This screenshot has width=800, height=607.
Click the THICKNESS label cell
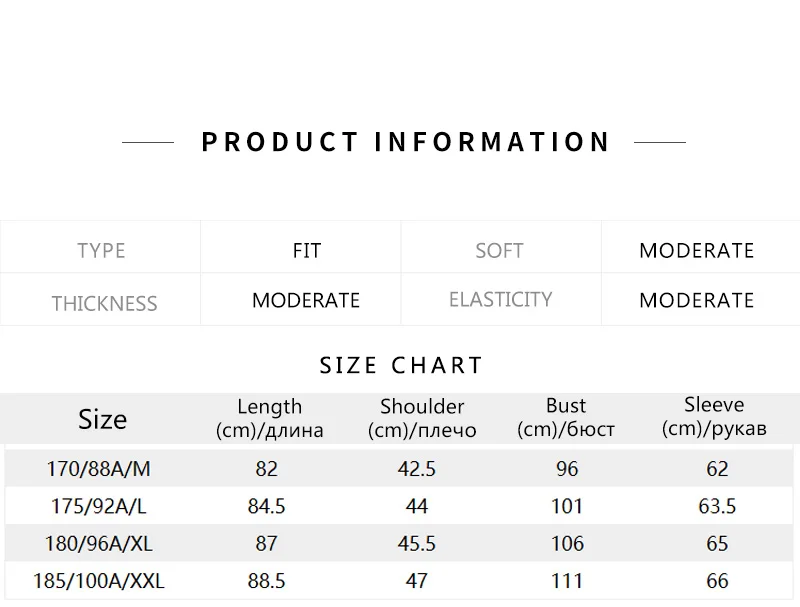click(x=104, y=303)
